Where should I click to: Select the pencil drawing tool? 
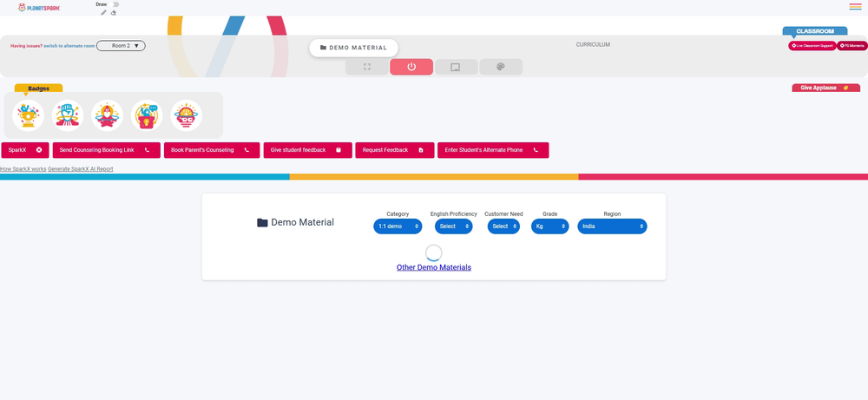[103, 13]
